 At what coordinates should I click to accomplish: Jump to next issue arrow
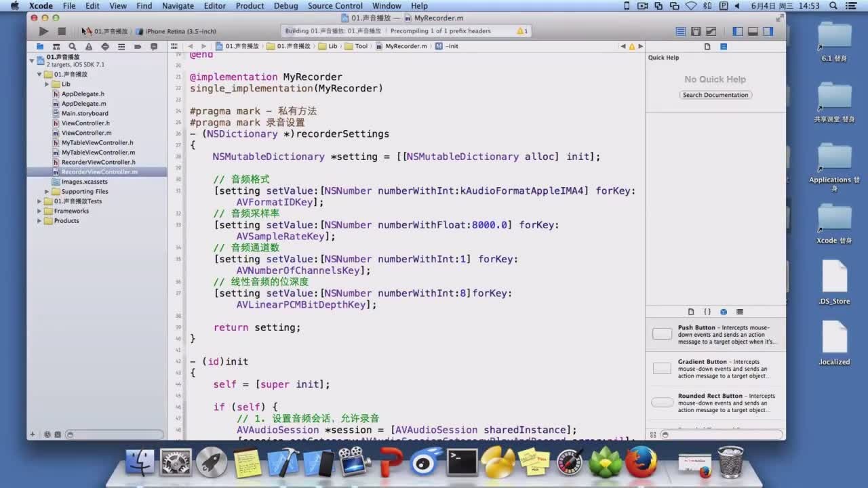[x=639, y=46]
